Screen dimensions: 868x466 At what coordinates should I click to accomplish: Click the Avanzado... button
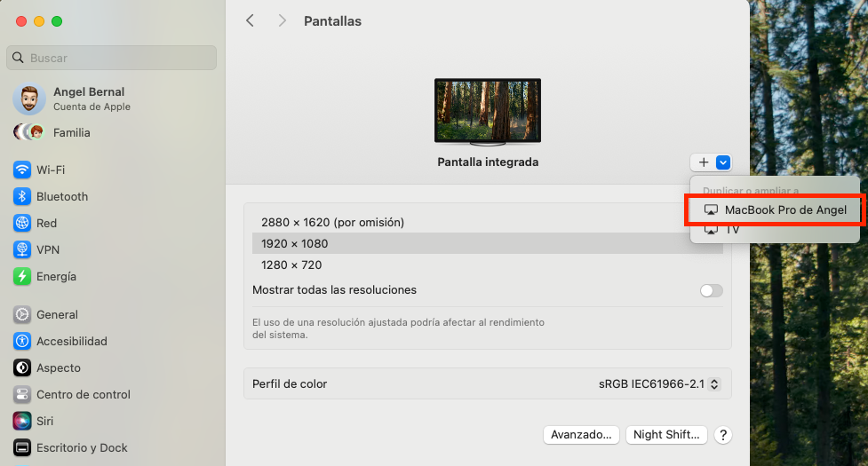coord(581,434)
